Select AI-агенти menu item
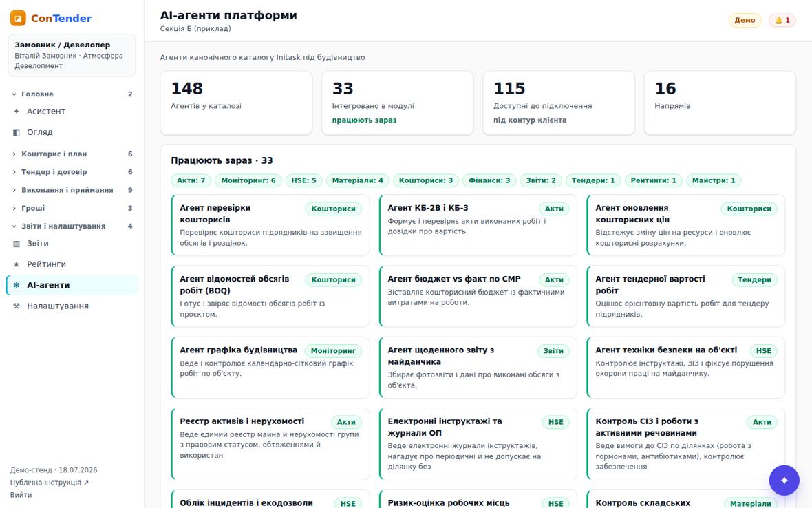The height and width of the screenshot is (508, 812). pyautogui.click(x=72, y=285)
